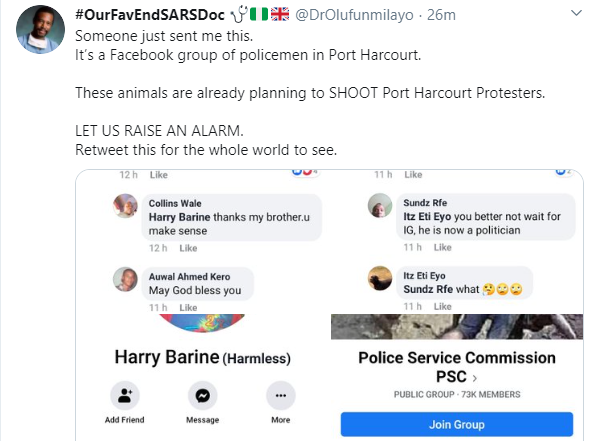The height and width of the screenshot is (441, 594).
Task: Click the Add Friend icon
Action: pos(125,396)
